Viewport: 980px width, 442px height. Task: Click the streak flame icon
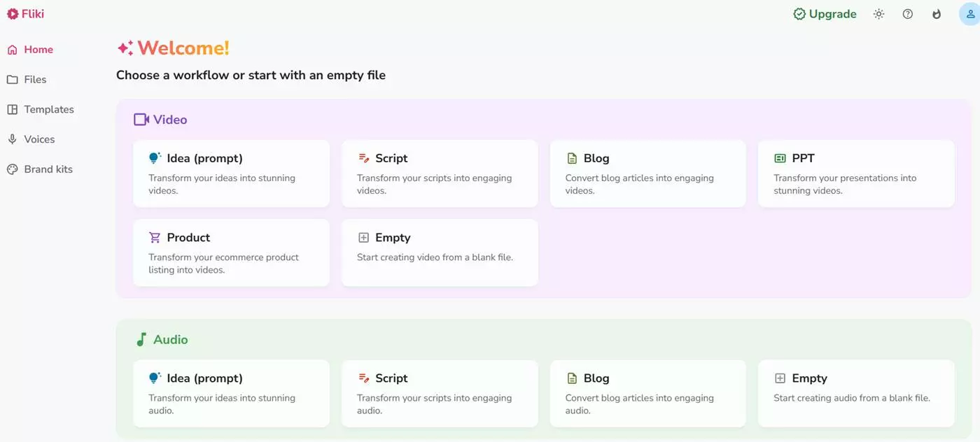coord(936,13)
